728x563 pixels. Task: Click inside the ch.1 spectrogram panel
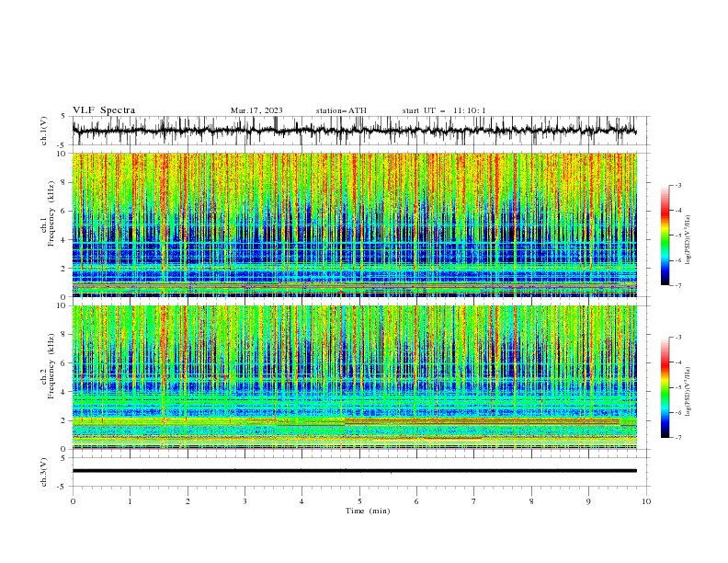click(x=354, y=224)
